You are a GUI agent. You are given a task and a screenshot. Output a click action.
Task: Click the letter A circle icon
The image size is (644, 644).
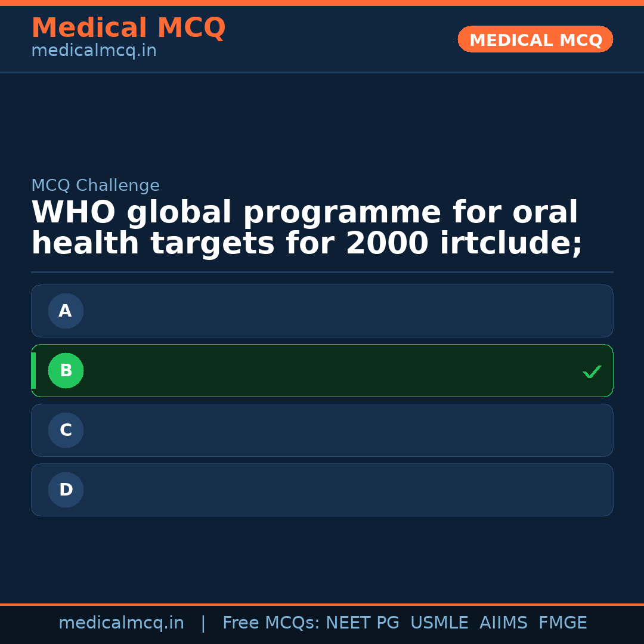pyautogui.click(x=66, y=311)
